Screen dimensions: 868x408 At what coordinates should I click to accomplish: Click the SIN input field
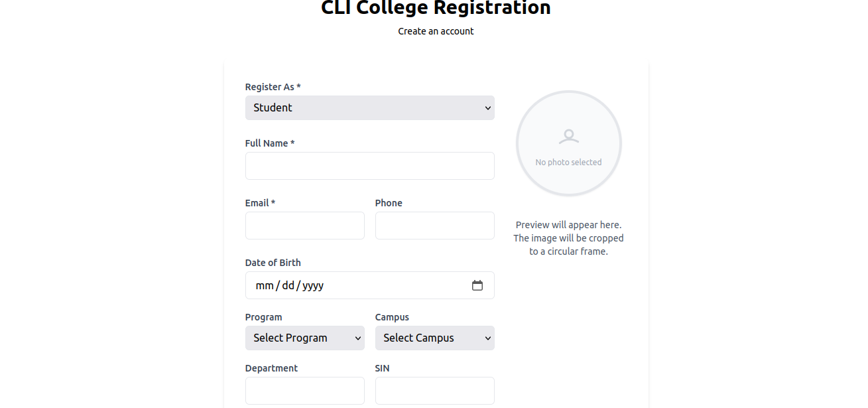(x=434, y=391)
